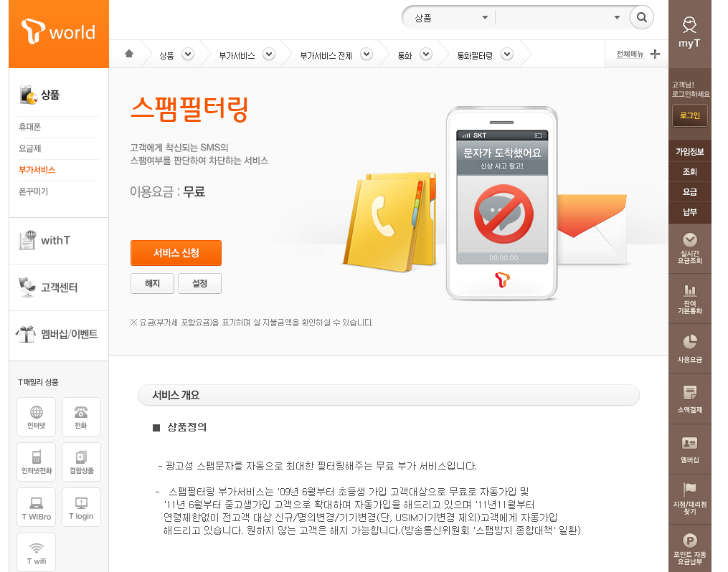
Task: Click the 해지 button
Action: click(x=152, y=283)
